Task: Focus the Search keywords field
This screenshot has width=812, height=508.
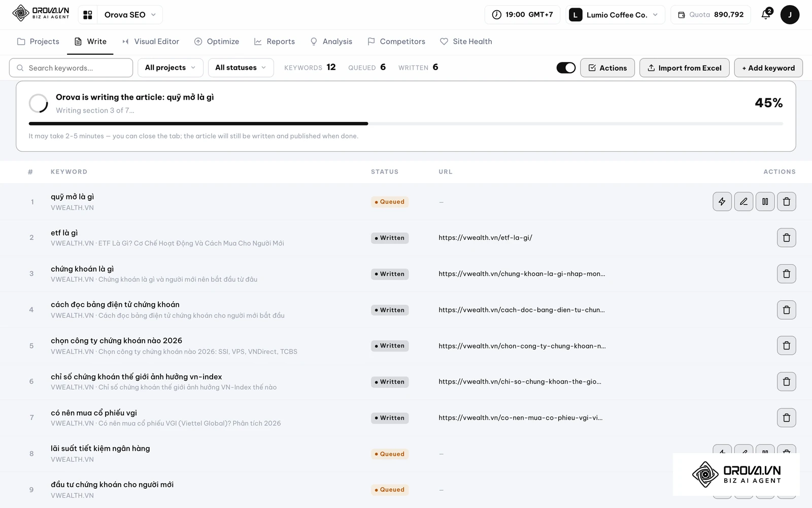Action: coord(71,68)
